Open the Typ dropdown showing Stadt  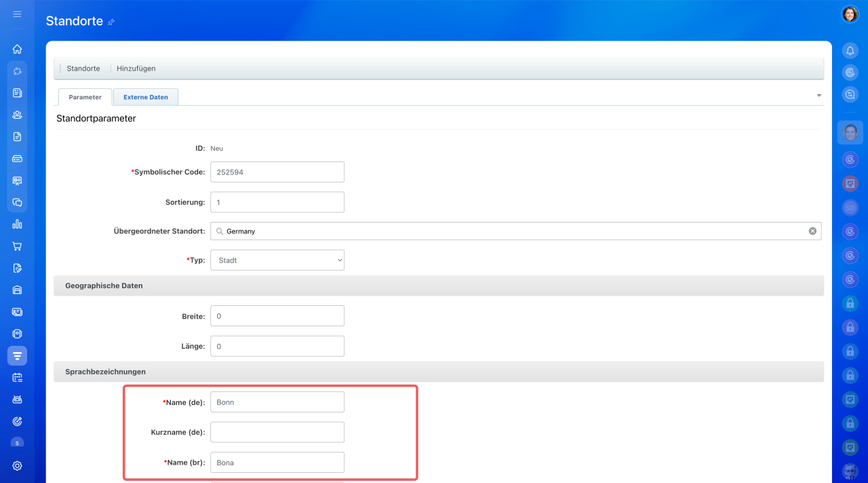[277, 260]
